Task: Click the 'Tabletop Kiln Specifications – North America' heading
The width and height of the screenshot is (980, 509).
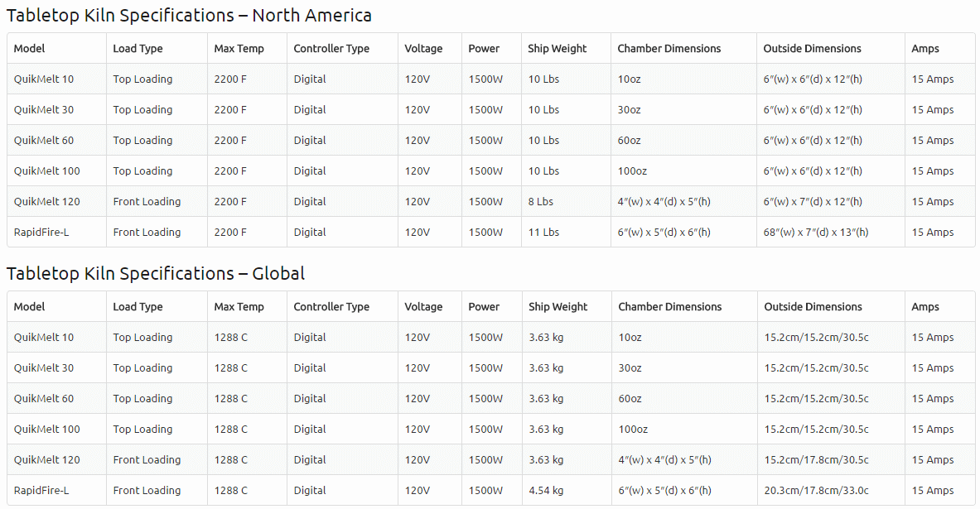Action: click(x=189, y=15)
